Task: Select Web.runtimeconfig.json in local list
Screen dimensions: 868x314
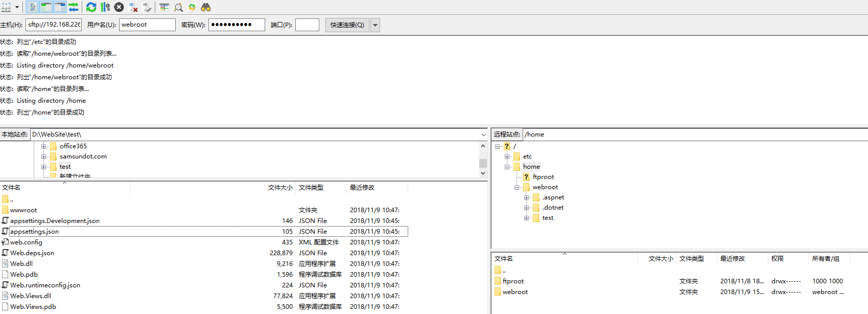Action: (x=45, y=285)
